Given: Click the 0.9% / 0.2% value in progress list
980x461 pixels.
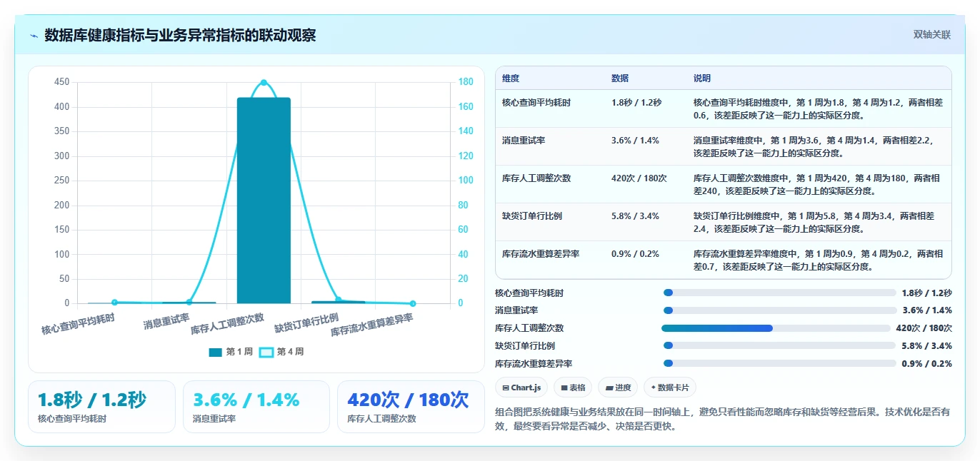Looking at the screenshot, I should pos(927,363).
